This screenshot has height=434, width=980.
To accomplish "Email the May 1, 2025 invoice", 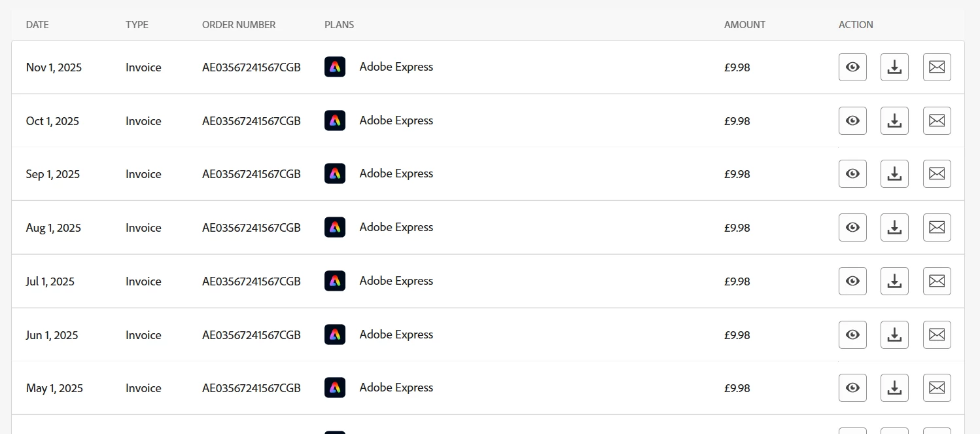I will (937, 388).
